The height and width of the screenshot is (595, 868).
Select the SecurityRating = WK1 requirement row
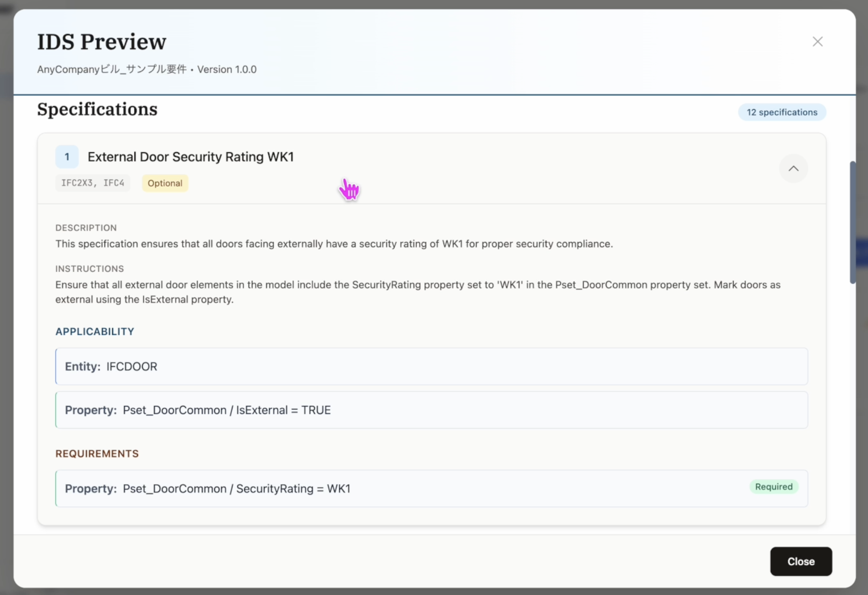[432, 489]
